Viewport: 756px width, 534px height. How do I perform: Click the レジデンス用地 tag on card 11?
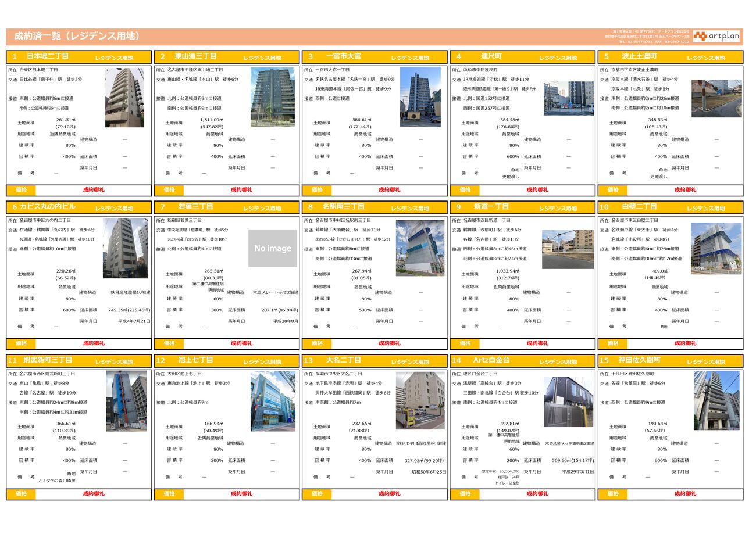(x=114, y=362)
